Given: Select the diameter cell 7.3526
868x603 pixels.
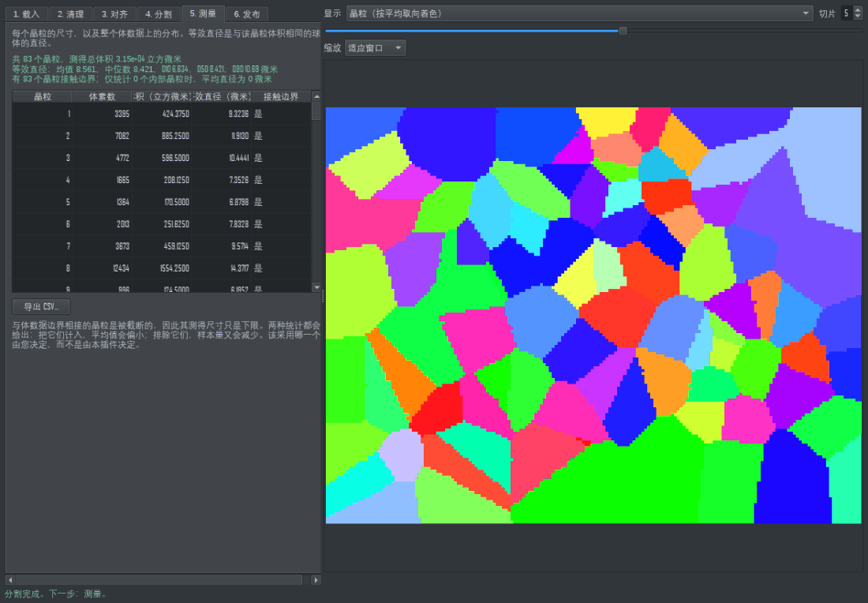Looking at the screenshot, I should (x=222, y=180).
